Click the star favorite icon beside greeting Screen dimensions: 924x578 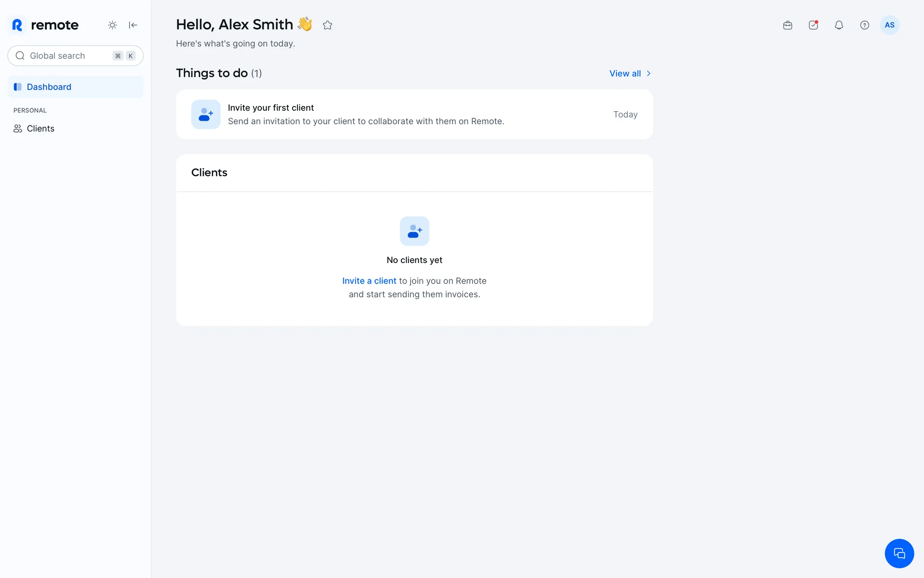point(328,25)
